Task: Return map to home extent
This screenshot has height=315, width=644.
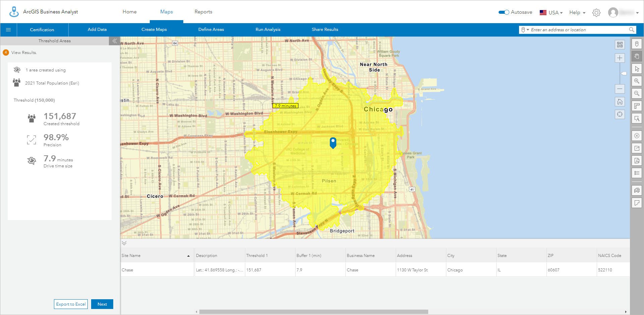Action: click(x=620, y=102)
